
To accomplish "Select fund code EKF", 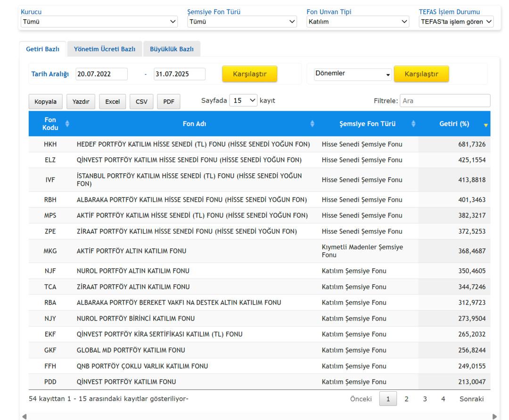I will point(50,334).
